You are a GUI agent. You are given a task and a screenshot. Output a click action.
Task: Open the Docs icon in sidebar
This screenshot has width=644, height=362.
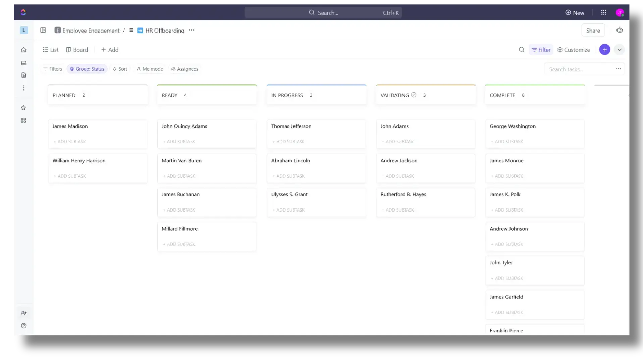pyautogui.click(x=23, y=75)
